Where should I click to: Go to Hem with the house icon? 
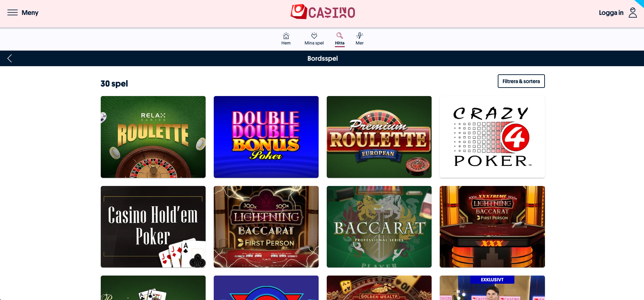(x=286, y=36)
